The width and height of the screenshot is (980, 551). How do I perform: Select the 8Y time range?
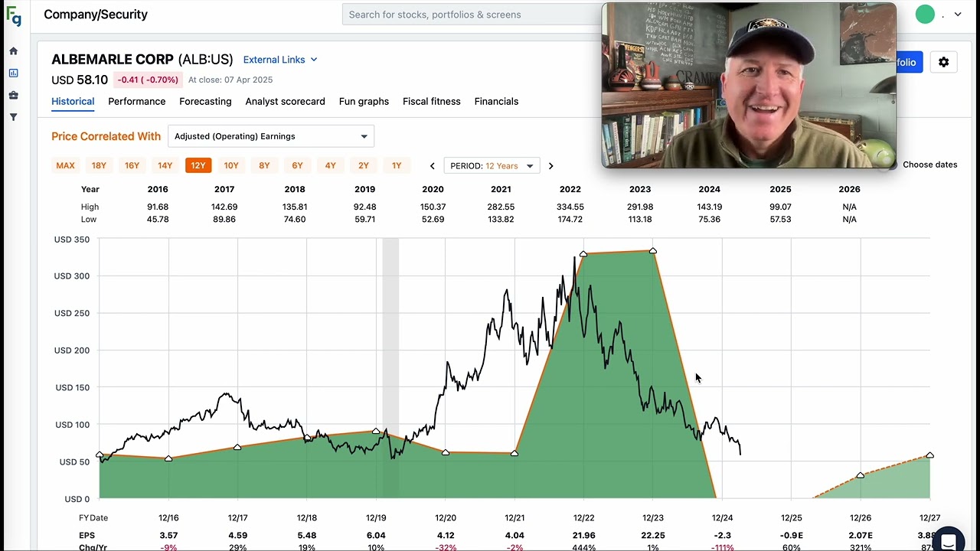[x=264, y=165]
